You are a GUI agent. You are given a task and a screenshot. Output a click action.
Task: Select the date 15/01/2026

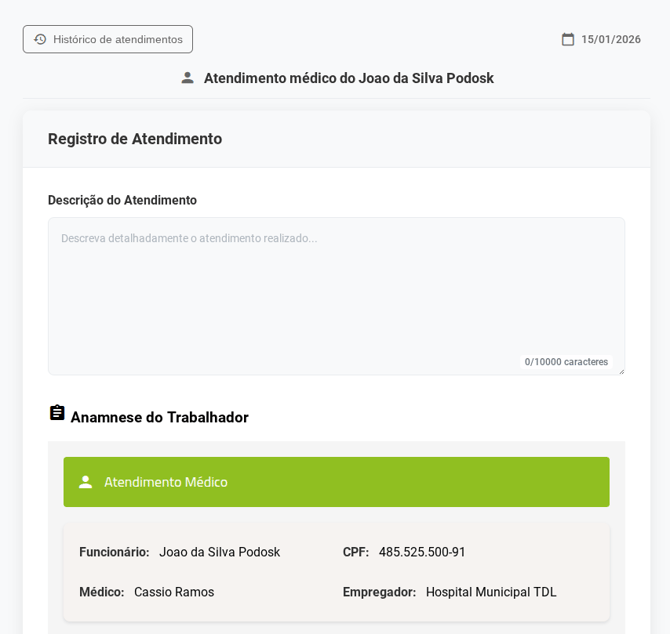pyautogui.click(x=610, y=39)
